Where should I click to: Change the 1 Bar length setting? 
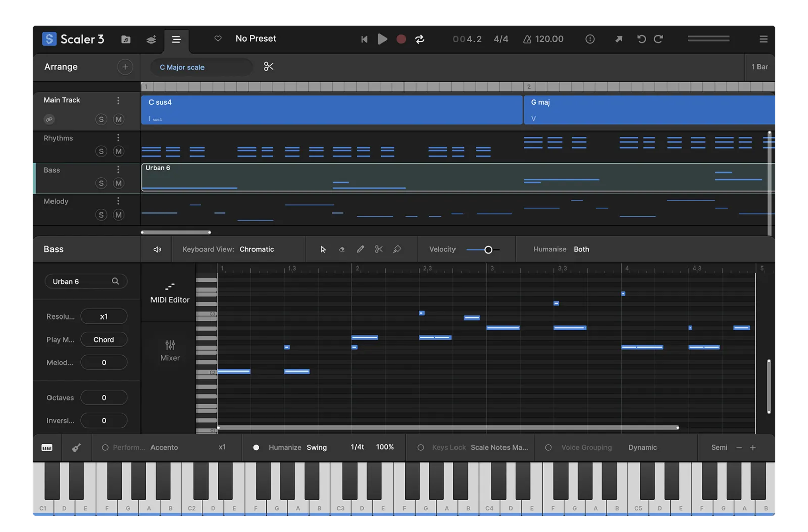[x=759, y=67]
